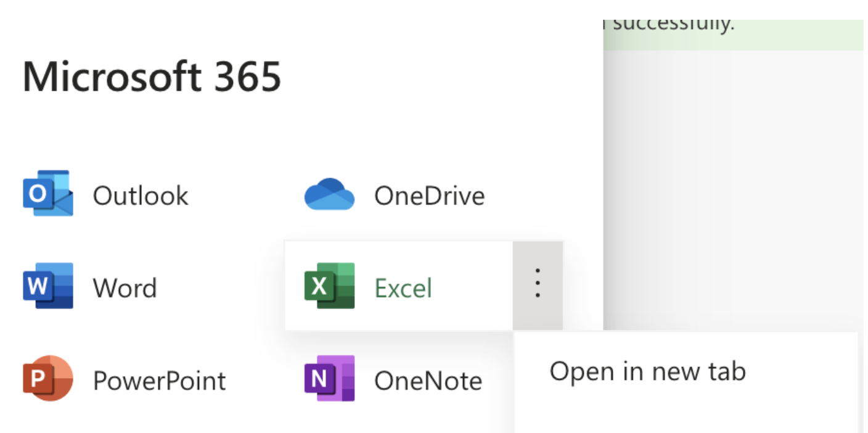
Task: Launch the PowerPoint app icon
Action: click(48, 379)
